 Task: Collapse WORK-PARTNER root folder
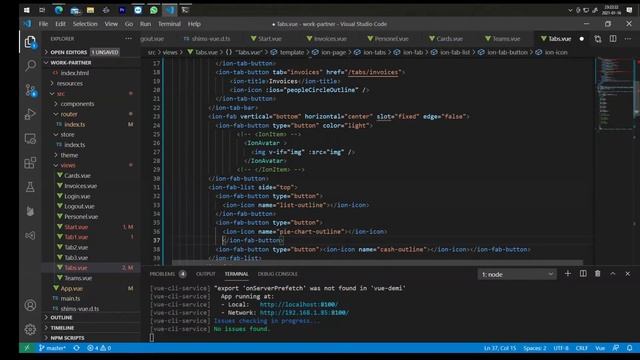tap(71, 63)
